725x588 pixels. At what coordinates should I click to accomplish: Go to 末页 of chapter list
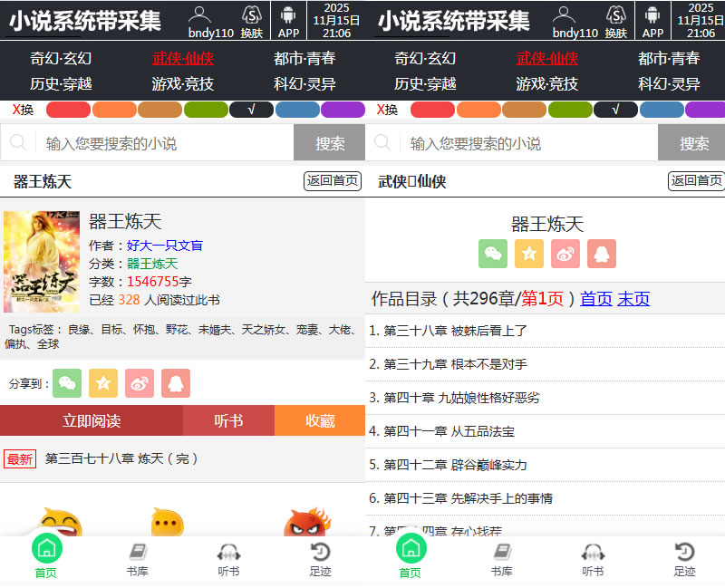(633, 298)
